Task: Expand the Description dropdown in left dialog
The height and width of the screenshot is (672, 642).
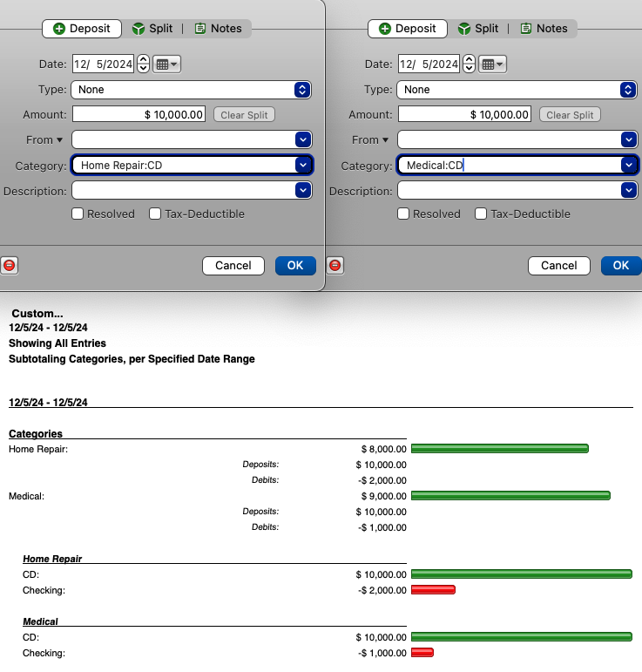Action: coord(303,190)
